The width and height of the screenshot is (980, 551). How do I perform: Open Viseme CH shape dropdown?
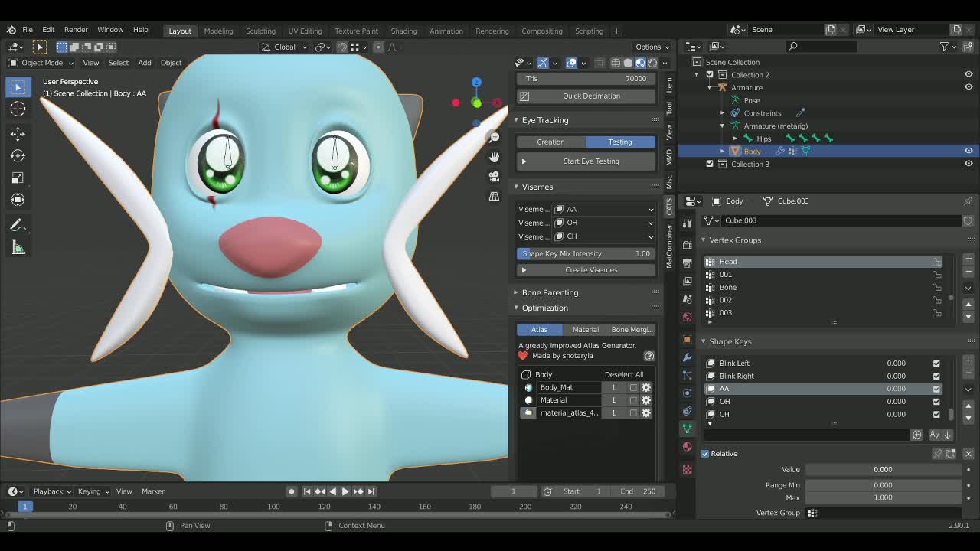tap(604, 236)
